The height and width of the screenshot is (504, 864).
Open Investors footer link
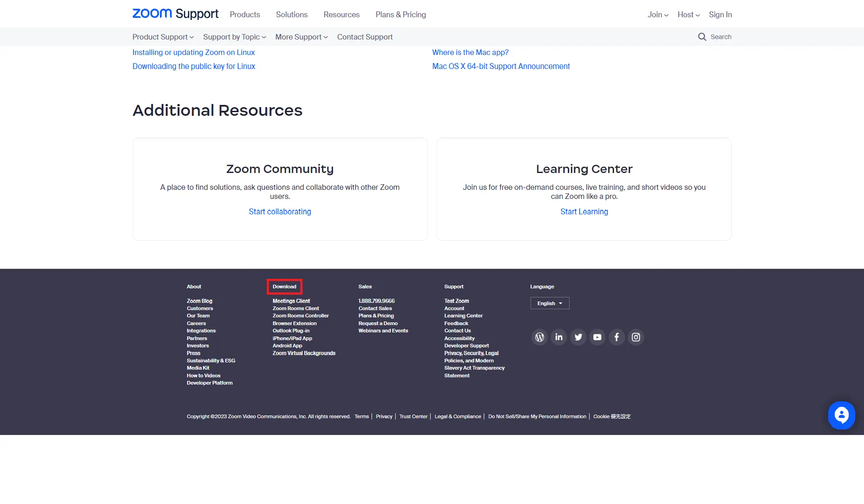(198, 346)
